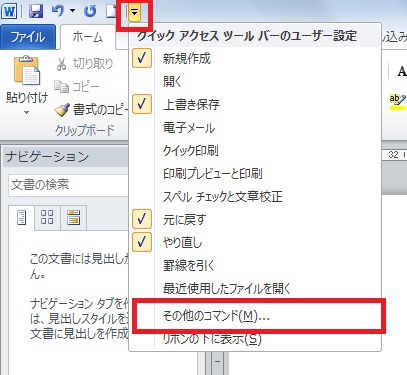Uncheck やり直し in the menu
Viewport: 407px width, 375px height.
[255, 242]
